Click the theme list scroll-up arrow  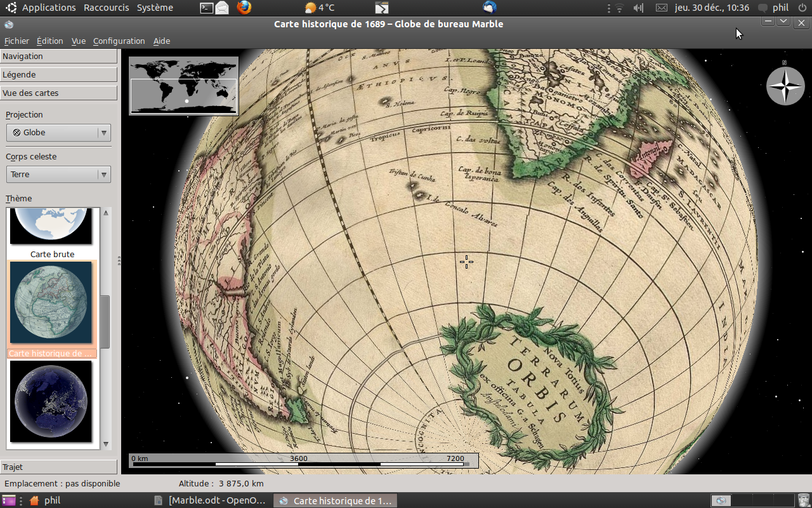[106, 213]
